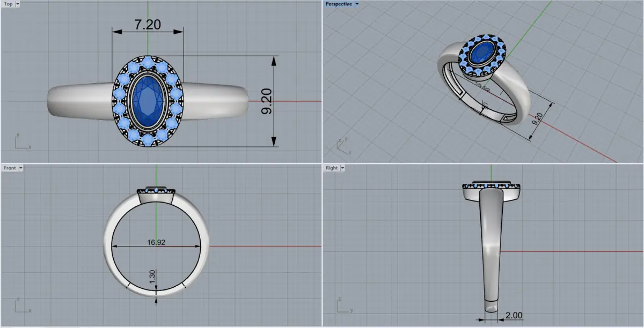Image resolution: width=644 pixels, height=328 pixels.
Task: Select the 9.20 height dimension in Top view
Action: [266, 101]
